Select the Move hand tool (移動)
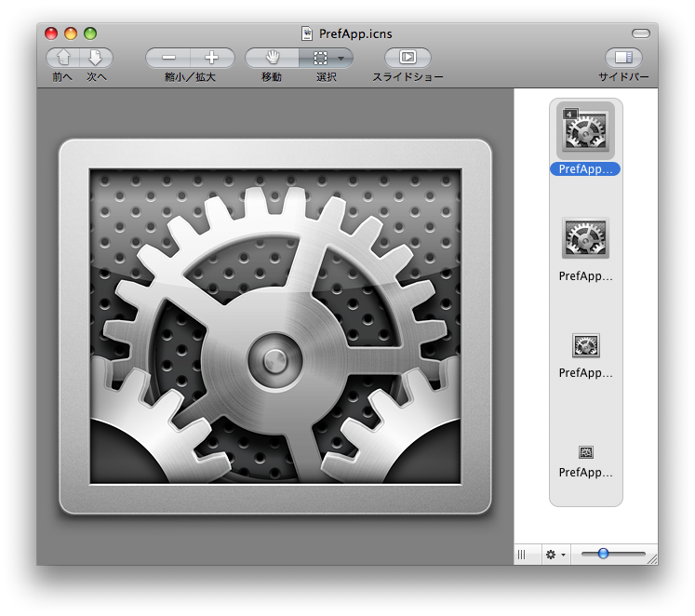 (x=273, y=58)
